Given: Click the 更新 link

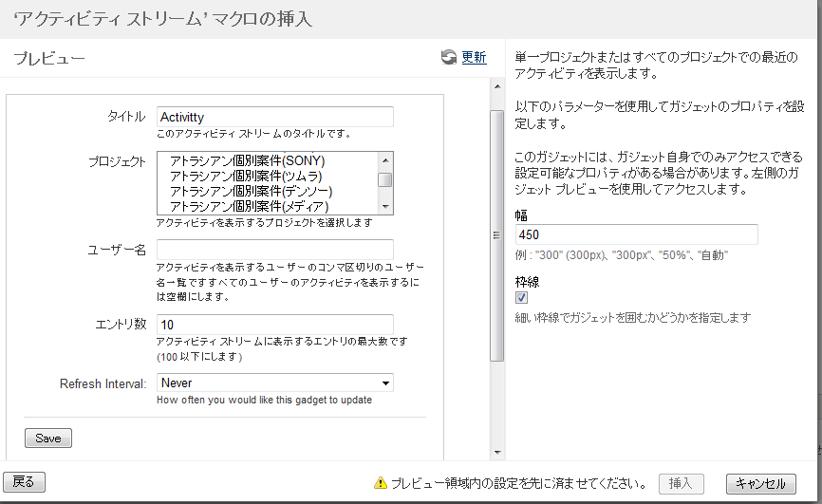Looking at the screenshot, I should pyautogui.click(x=474, y=57).
